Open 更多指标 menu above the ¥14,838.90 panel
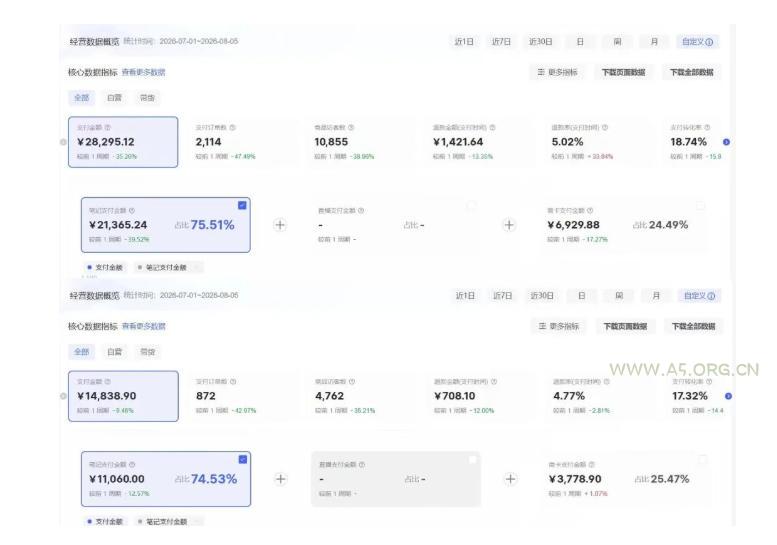This screenshot has height=545, width=777. (x=559, y=327)
